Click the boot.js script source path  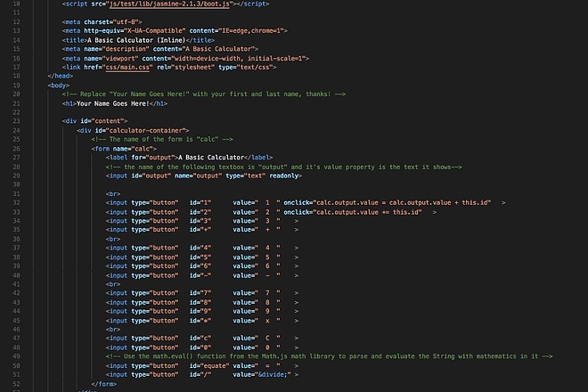coord(169,4)
